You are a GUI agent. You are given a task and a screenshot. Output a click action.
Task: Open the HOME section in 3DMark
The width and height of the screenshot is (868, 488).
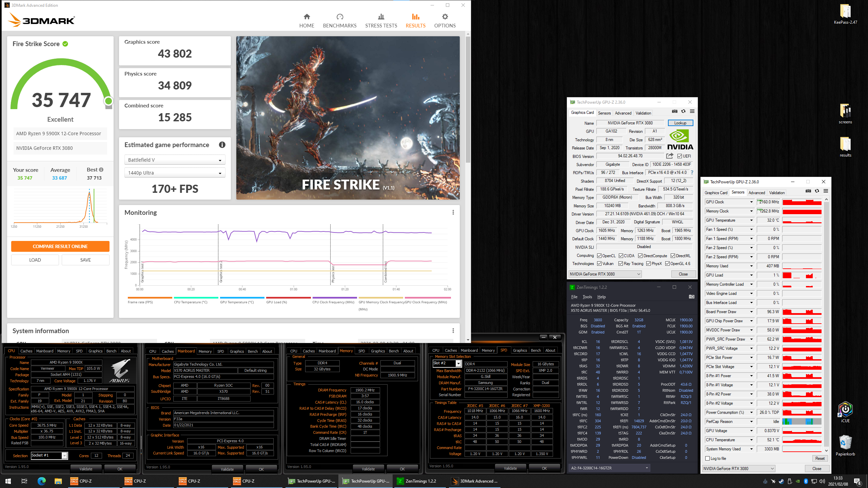click(307, 21)
